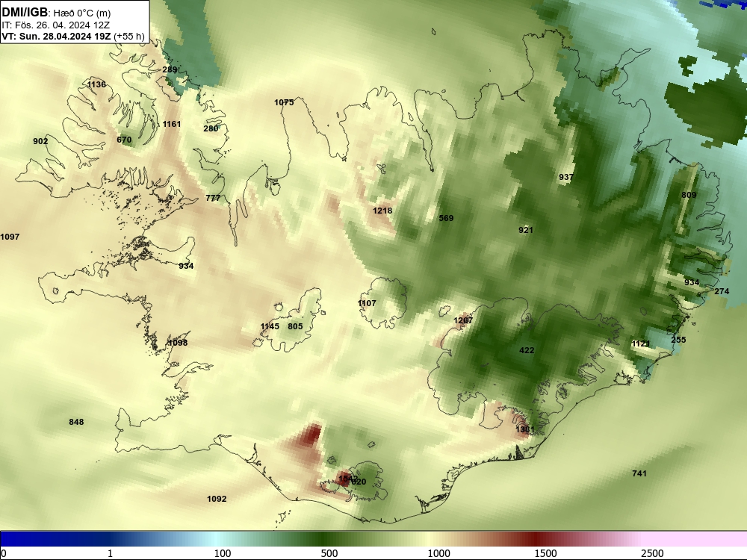Screen dimensions: 747x560
Task: Click map value 289
Action: (x=170, y=69)
